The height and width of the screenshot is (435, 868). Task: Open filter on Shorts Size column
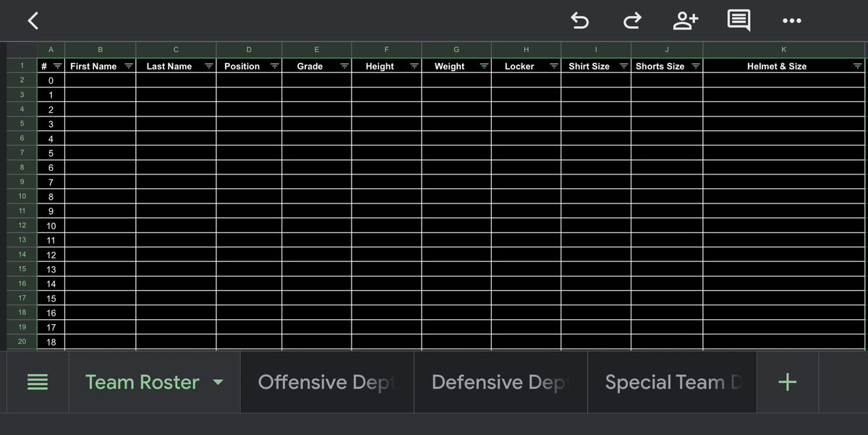[x=696, y=66]
